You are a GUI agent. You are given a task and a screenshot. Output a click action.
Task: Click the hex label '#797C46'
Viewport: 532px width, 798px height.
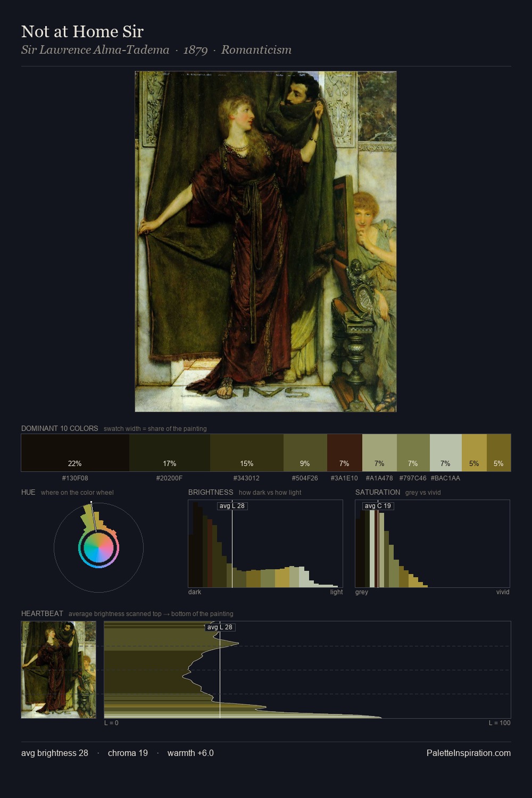[x=413, y=478]
